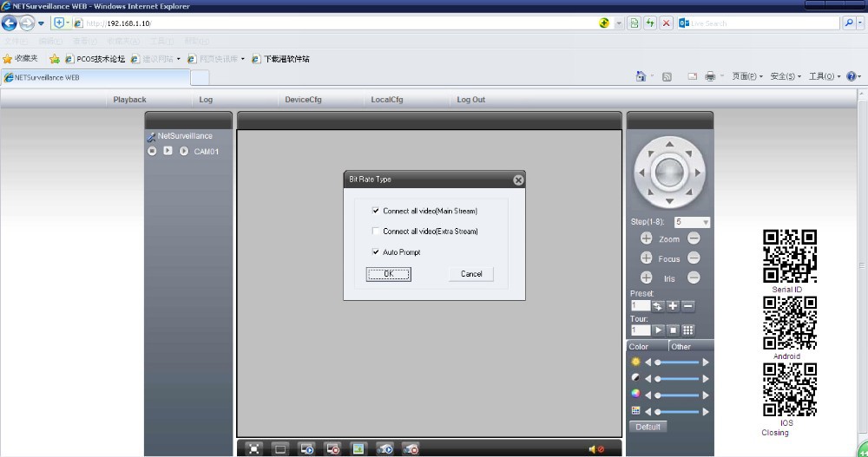Click the Cancel button in dialog
The width and height of the screenshot is (868, 457).
pos(471,274)
